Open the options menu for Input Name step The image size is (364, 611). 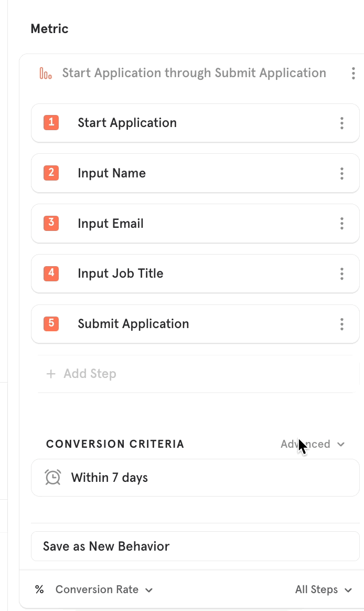341,173
